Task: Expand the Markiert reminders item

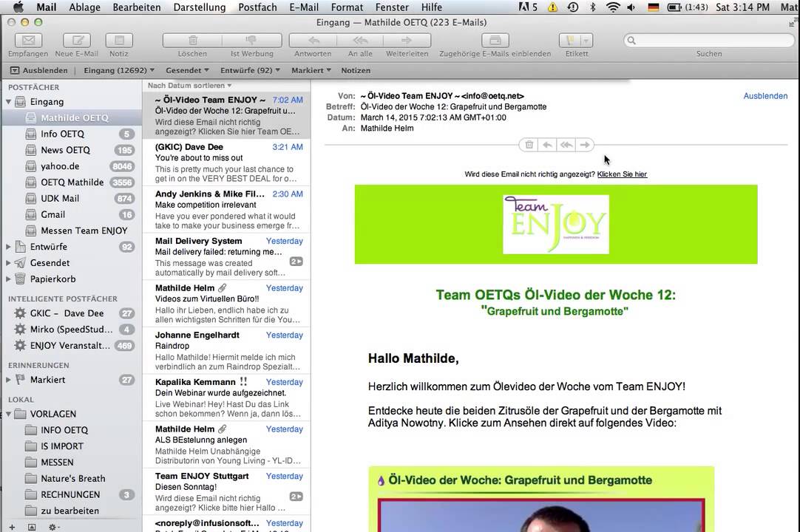Action: coord(8,380)
